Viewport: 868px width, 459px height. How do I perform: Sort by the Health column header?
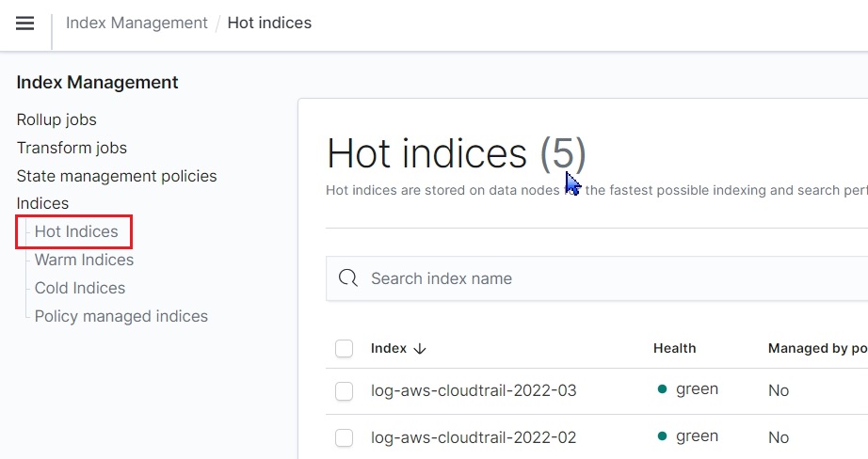point(674,349)
